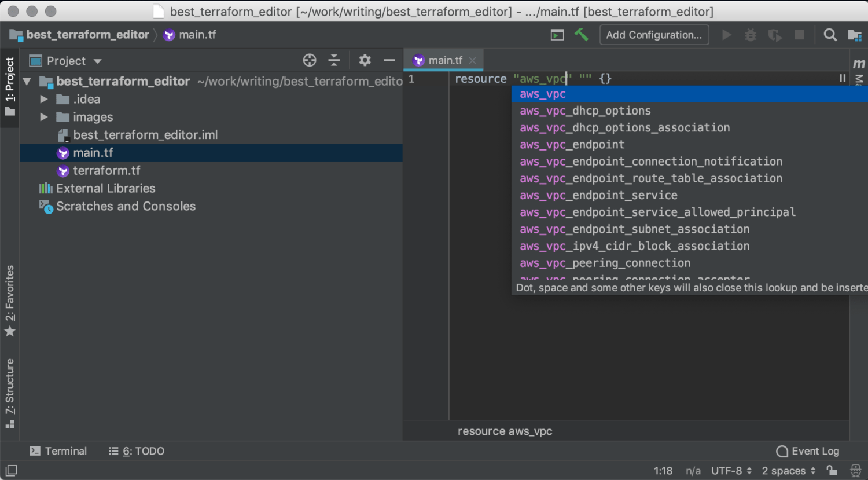Choose aws_vpc_endpoint_service suggestion

[x=690, y=195]
